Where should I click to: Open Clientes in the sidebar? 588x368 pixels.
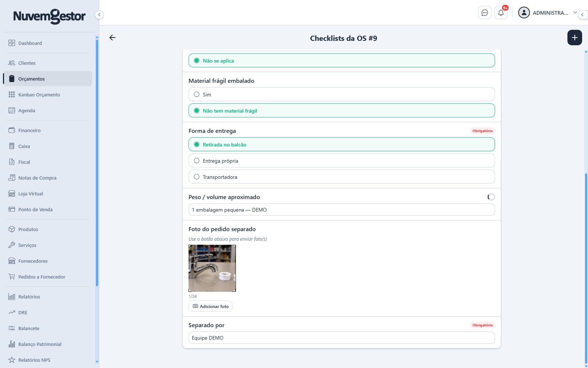48,63
